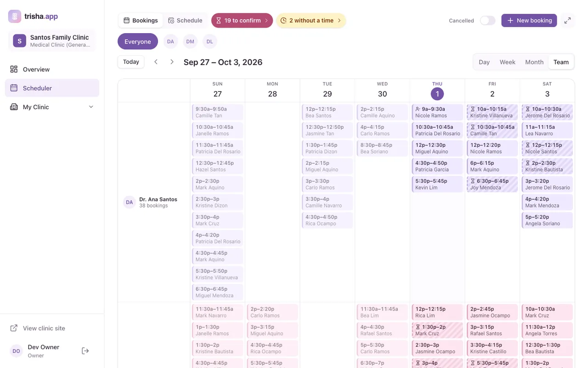
Task: Filter by DM staff avatar
Action: (190, 41)
